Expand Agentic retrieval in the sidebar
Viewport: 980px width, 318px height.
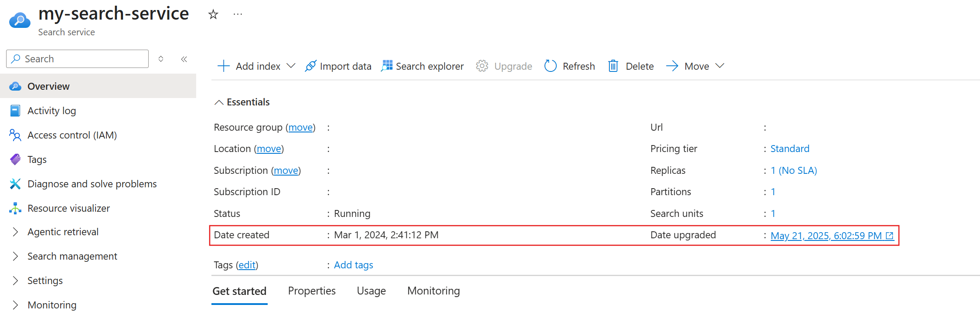point(16,232)
